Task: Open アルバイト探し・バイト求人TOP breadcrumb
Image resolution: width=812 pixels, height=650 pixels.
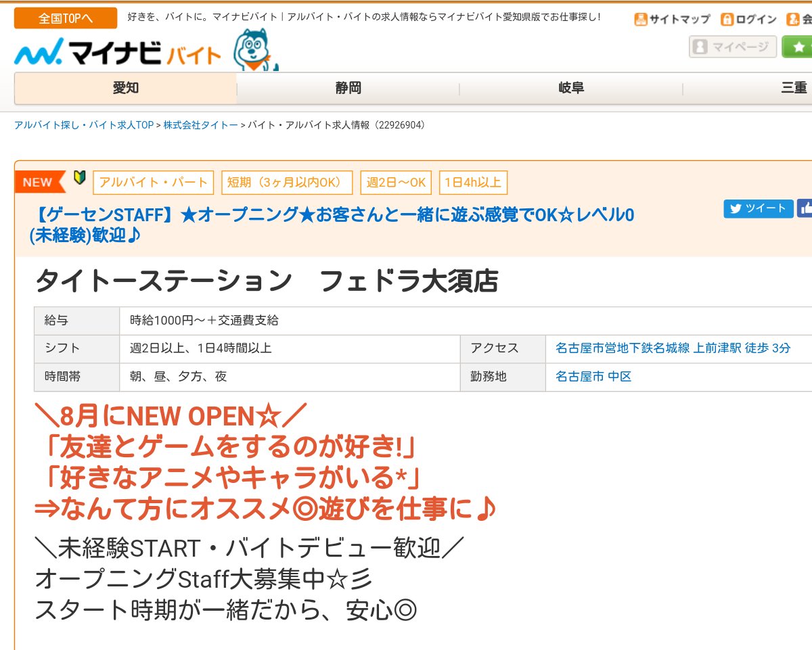Action: (x=84, y=125)
